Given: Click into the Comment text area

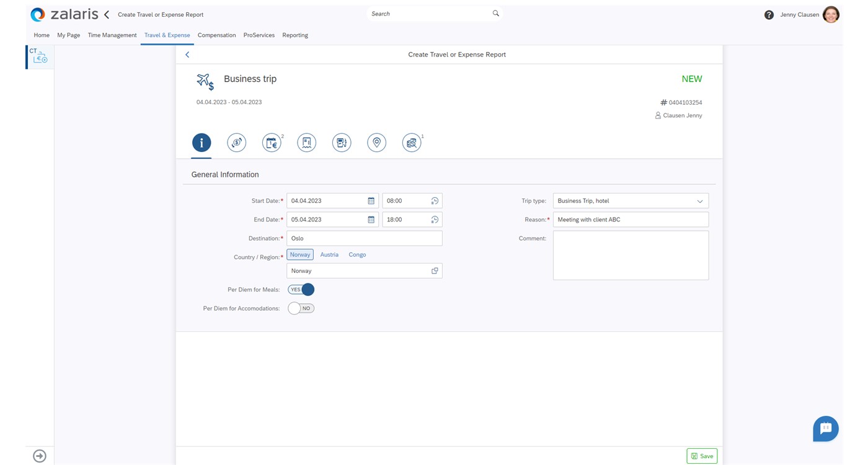Looking at the screenshot, I should [631, 255].
